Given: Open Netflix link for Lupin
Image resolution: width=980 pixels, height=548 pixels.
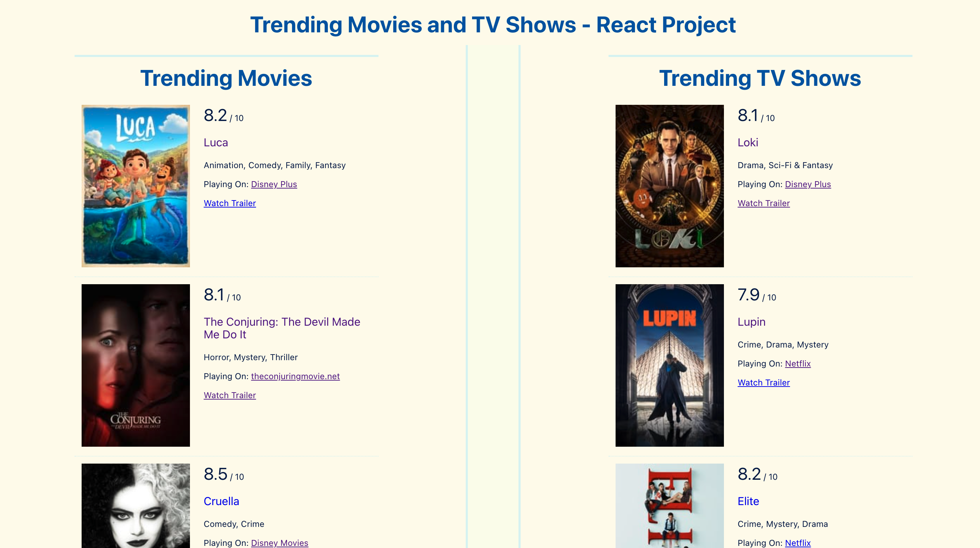Looking at the screenshot, I should click(797, 364).
